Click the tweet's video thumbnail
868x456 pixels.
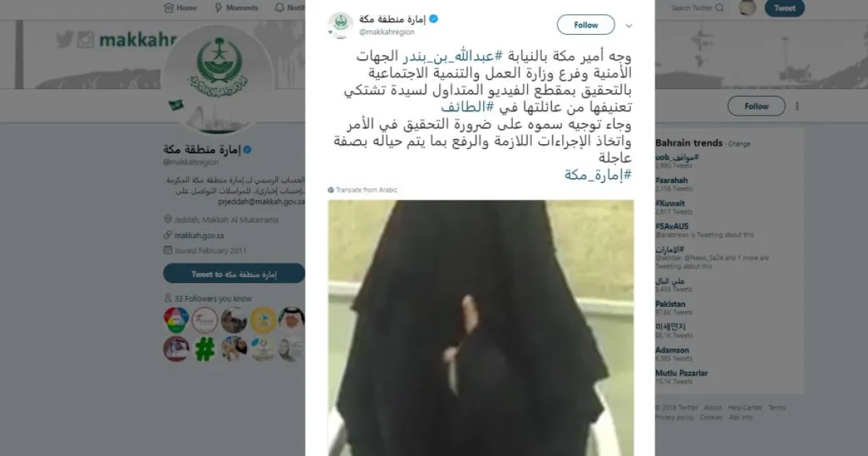481,328
